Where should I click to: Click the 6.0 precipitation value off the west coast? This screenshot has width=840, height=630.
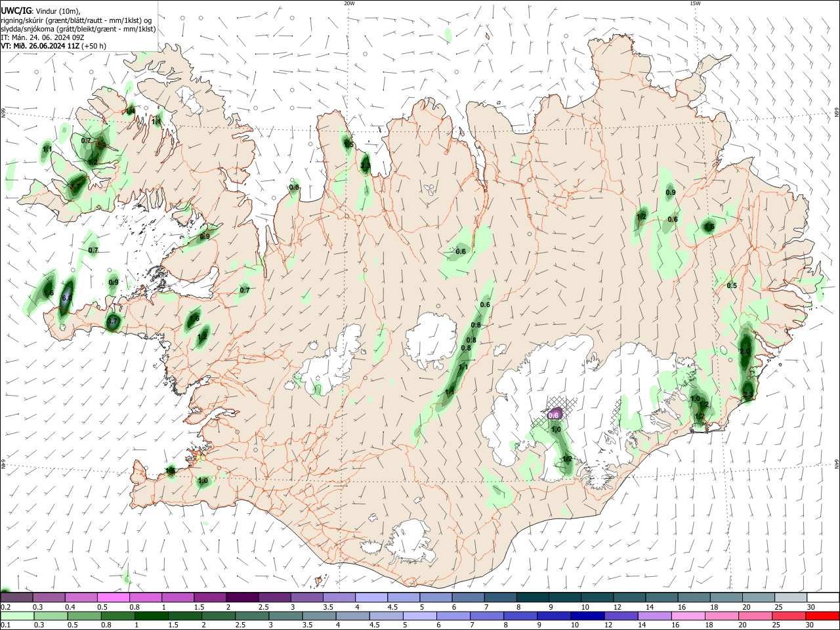click(66, 298)
